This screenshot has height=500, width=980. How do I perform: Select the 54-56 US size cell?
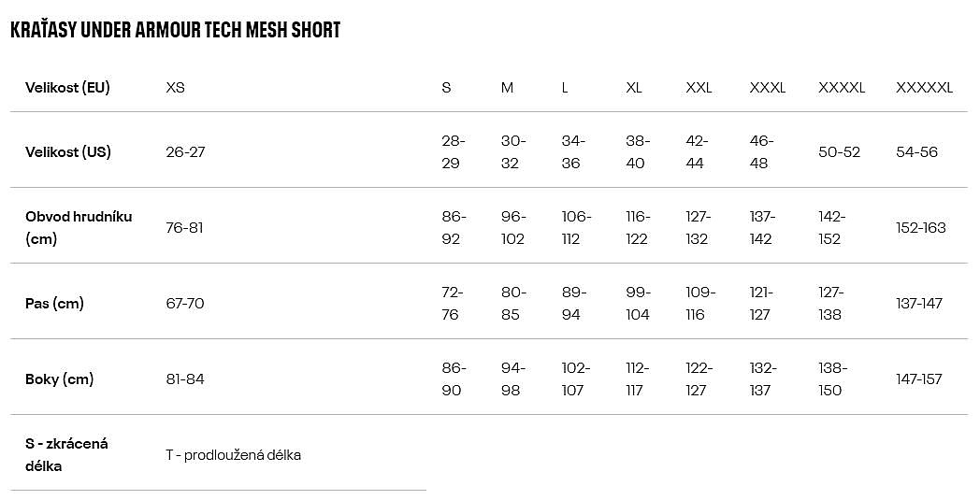point(916,151)
